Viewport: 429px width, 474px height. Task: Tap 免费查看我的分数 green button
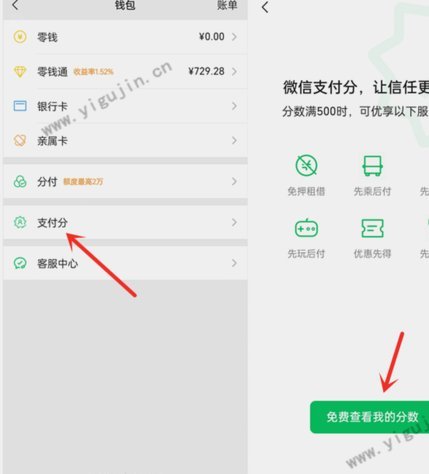click(369, 417)
